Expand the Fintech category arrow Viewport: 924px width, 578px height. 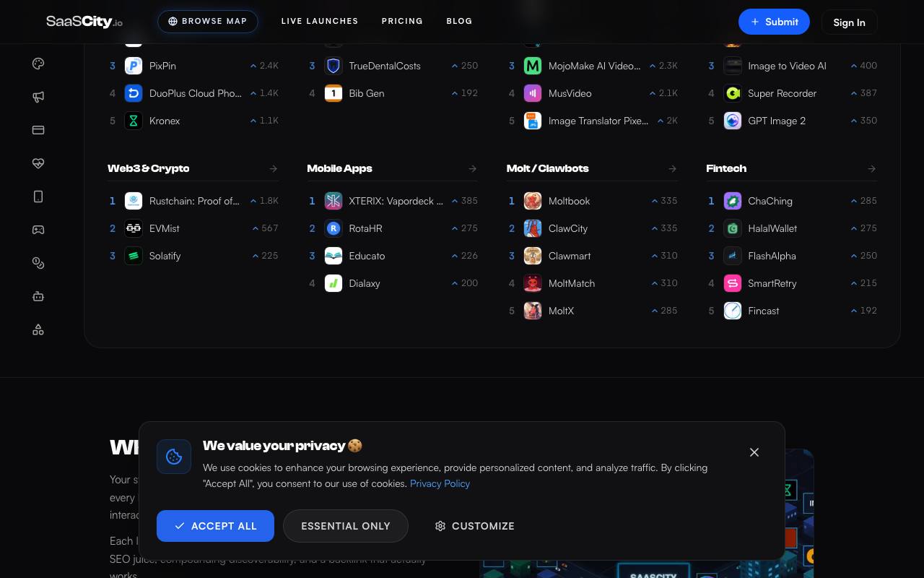point(871,168)
